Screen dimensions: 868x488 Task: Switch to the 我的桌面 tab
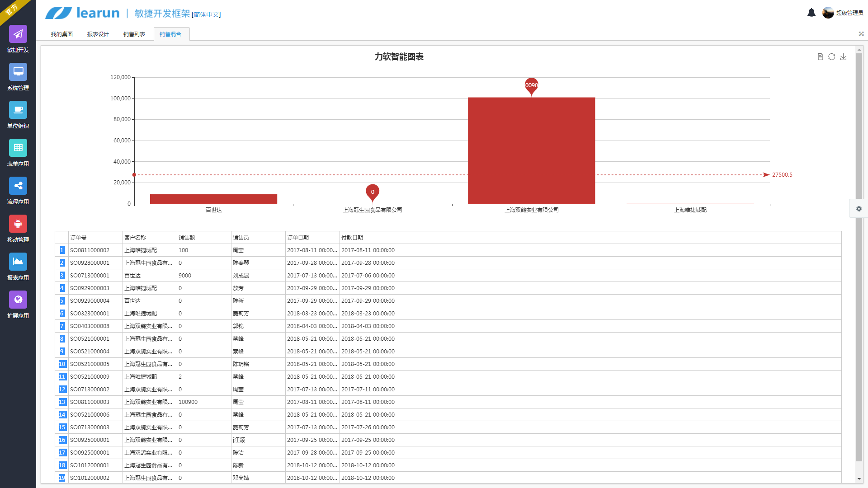(x=62, y=34)
